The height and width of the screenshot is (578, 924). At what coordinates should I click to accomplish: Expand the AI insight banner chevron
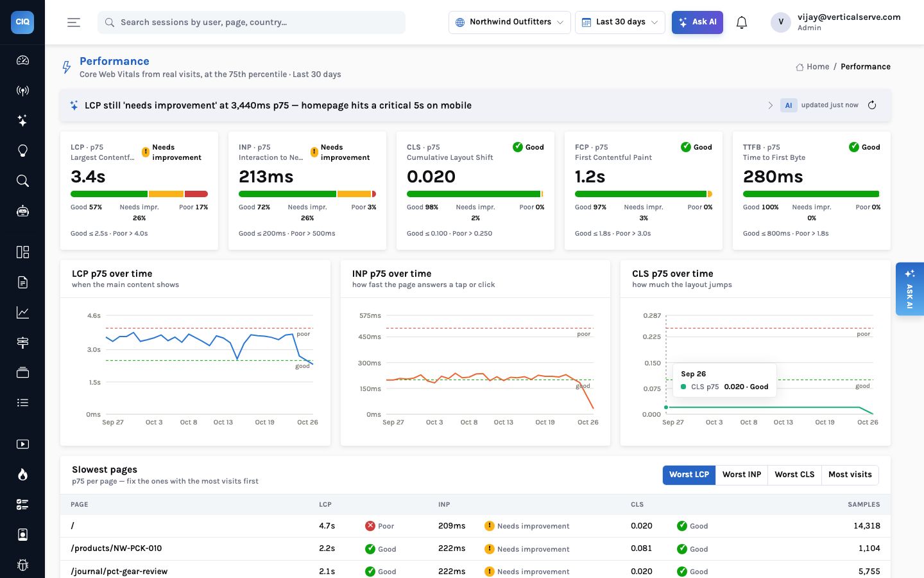coord(770,105)
